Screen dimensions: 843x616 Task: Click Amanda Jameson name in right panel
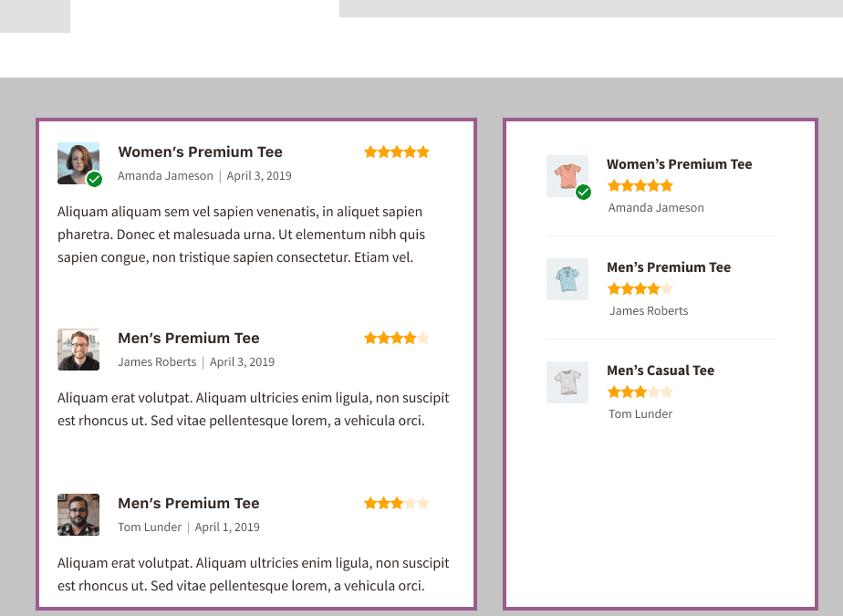(656, 208)
